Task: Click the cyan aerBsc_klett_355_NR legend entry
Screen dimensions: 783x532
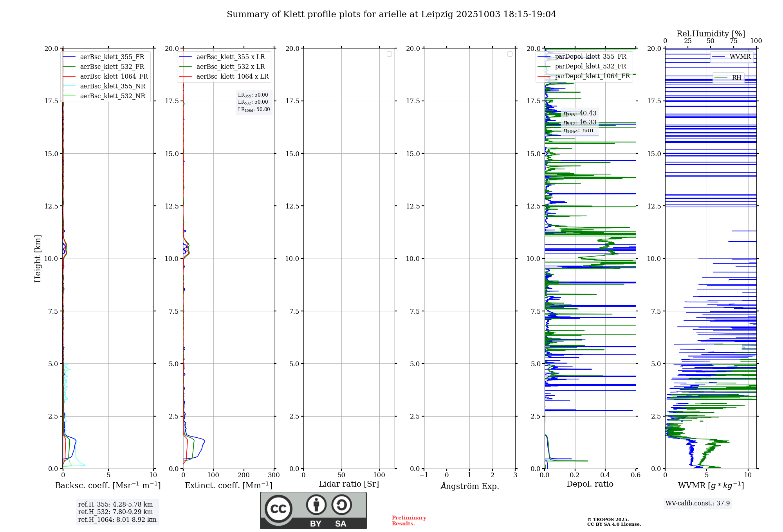Action: pyautogui.click(x=112, y=86)
